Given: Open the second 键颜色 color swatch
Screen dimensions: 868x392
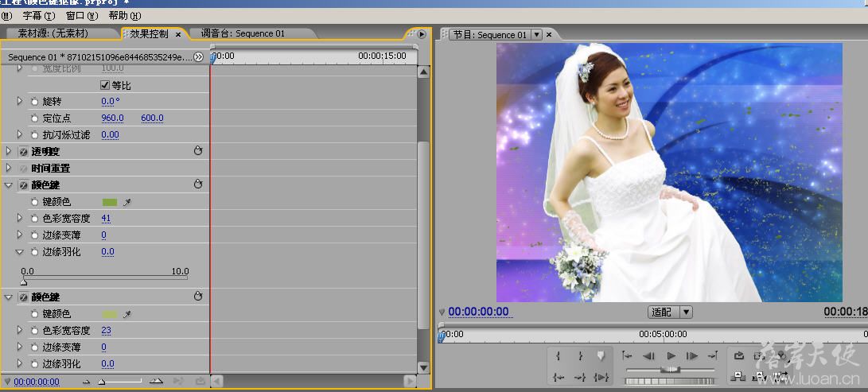Looking at the screenshot, I should 110,314.
